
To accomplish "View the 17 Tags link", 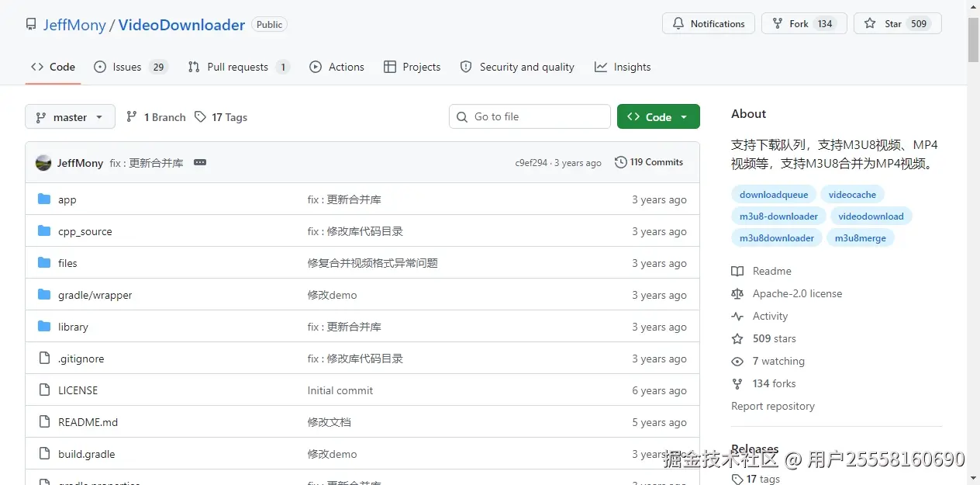I will [221, 117].
